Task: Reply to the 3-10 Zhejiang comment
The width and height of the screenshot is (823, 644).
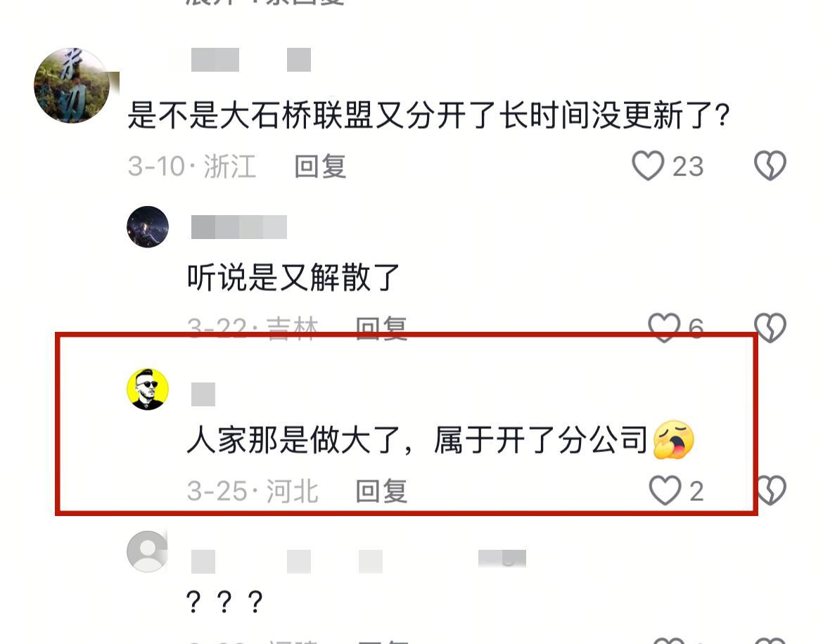Action: tap(320, 167)
